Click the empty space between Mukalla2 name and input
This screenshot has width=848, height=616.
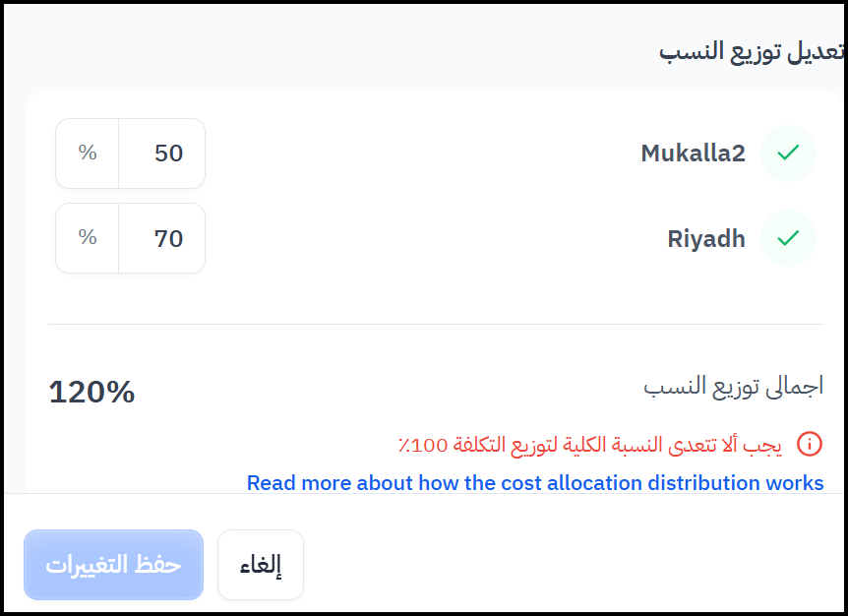pos(423,154)
